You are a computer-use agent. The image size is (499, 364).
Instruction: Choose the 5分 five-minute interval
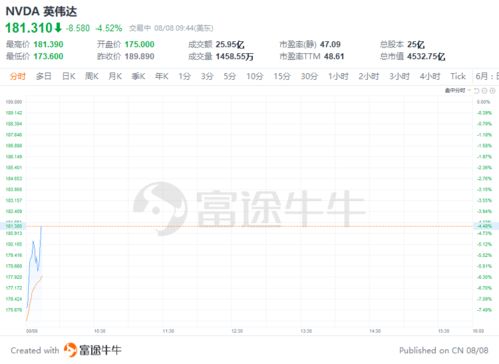230,76
